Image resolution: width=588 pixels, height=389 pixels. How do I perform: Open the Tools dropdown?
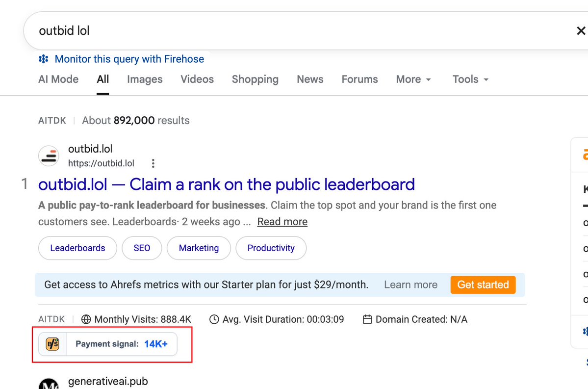point(470,79)
